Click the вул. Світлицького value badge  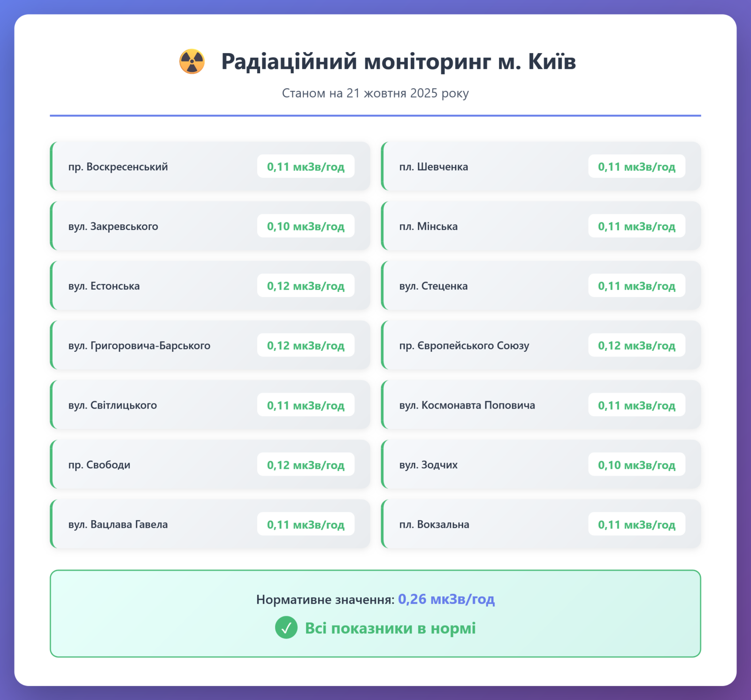[x=306, y=405]
